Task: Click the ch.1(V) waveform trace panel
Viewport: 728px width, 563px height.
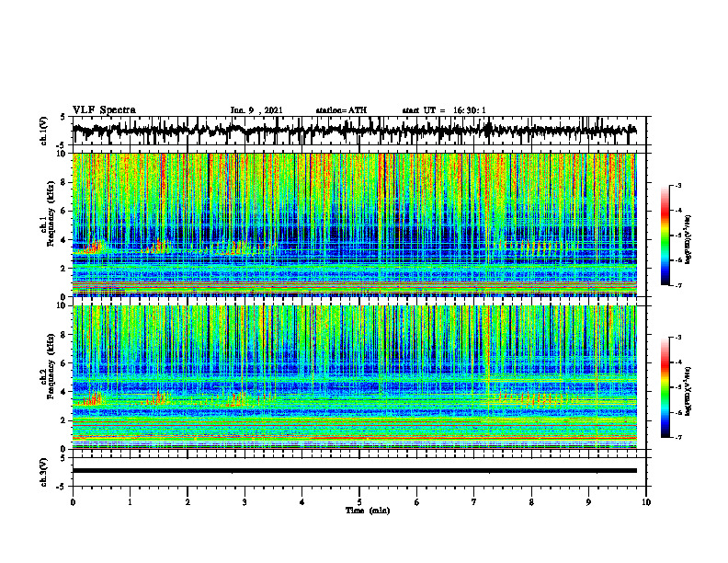Action: tap(358, 131)
